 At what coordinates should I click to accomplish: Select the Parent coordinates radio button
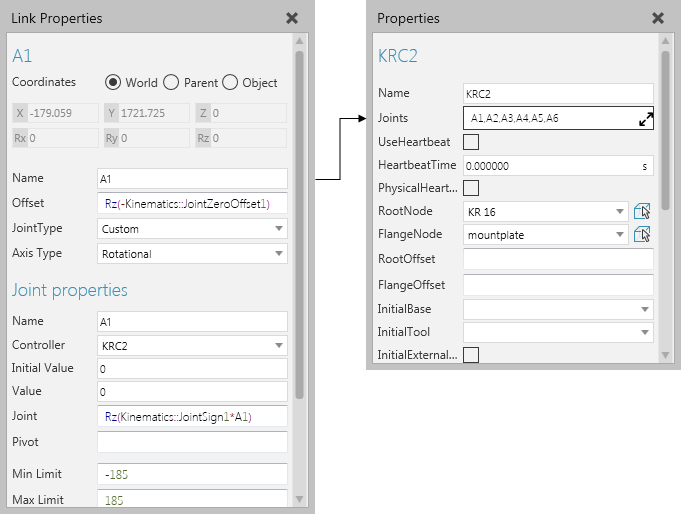click(x=171, y=82)
